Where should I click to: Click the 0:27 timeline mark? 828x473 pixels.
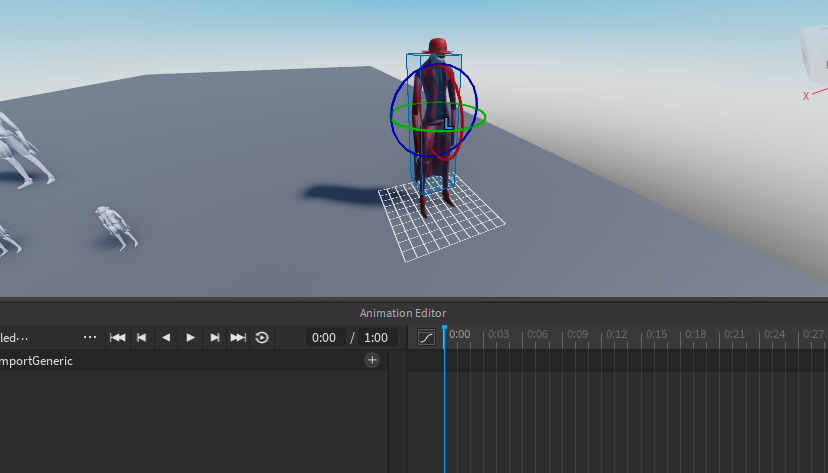click(x=813, y=334)
